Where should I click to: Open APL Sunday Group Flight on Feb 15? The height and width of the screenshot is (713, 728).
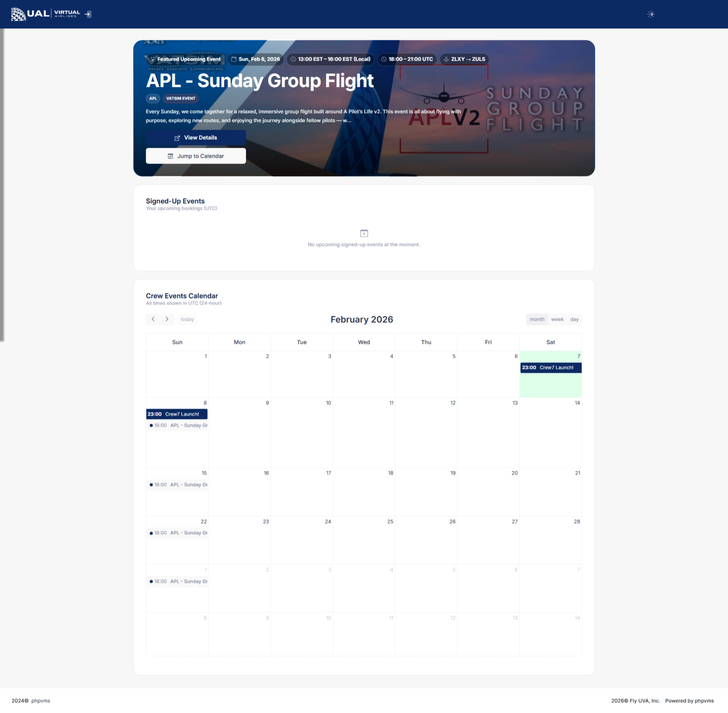pos(178,485)
